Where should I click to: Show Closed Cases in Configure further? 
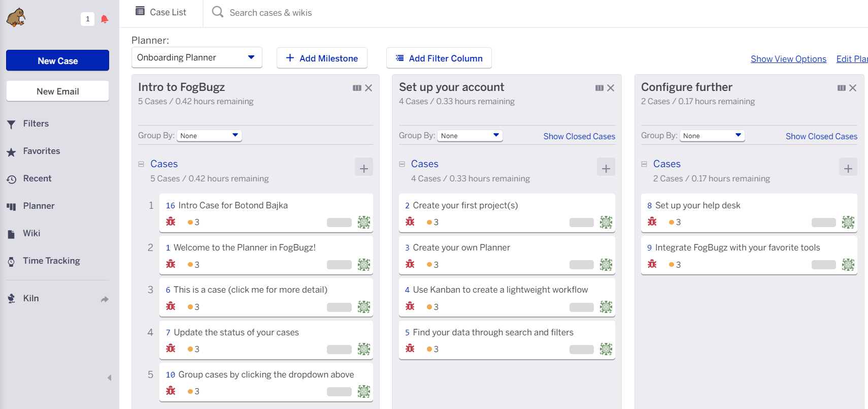[x=821, y=136]
